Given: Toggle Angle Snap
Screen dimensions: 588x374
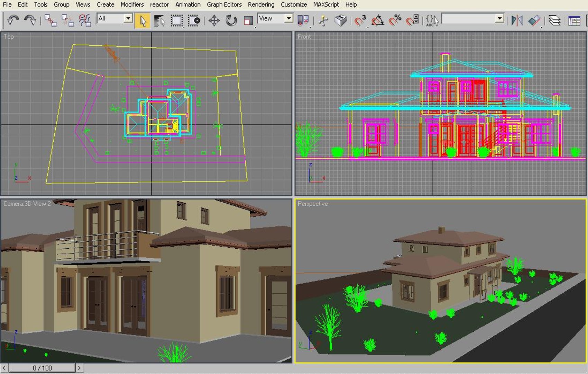Looking at the screenshot, I should (x=377, y=20).
